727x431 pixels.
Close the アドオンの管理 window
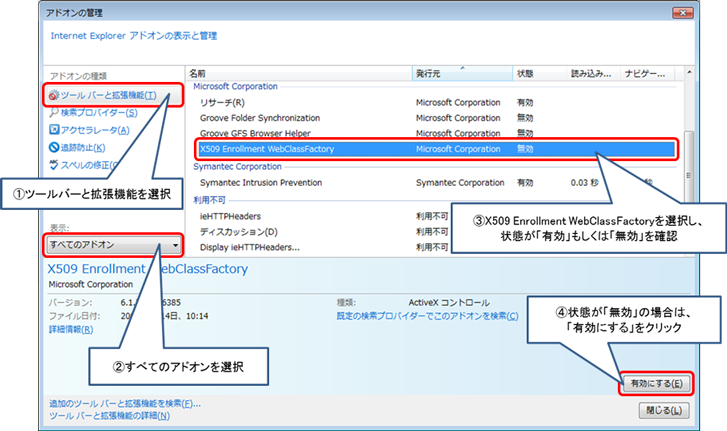[682, 13]
